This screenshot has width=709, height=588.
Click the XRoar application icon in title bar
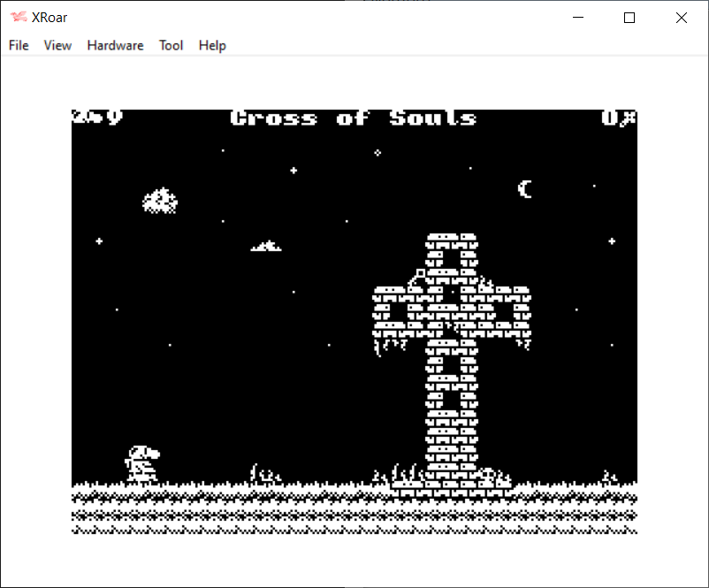(x=19, y=17)
